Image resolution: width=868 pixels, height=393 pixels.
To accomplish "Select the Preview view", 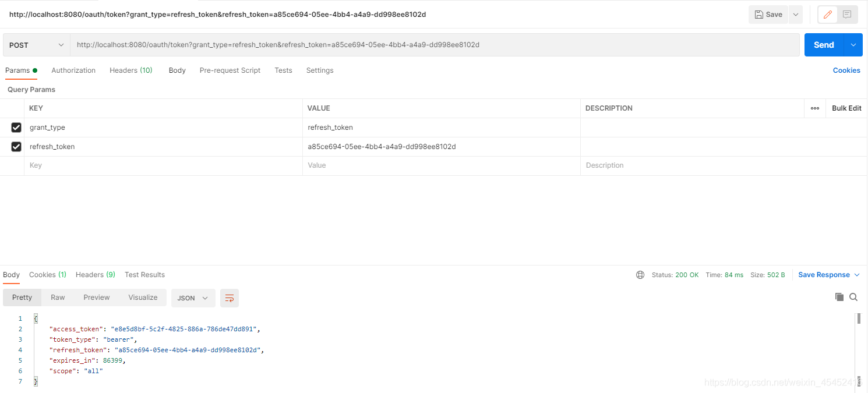I will pos(97,298).
